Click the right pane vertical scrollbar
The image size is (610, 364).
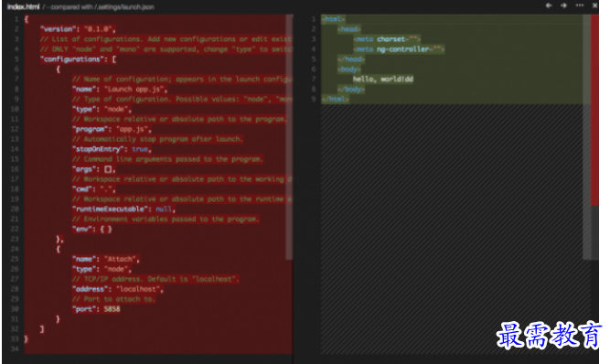point(586,137)
